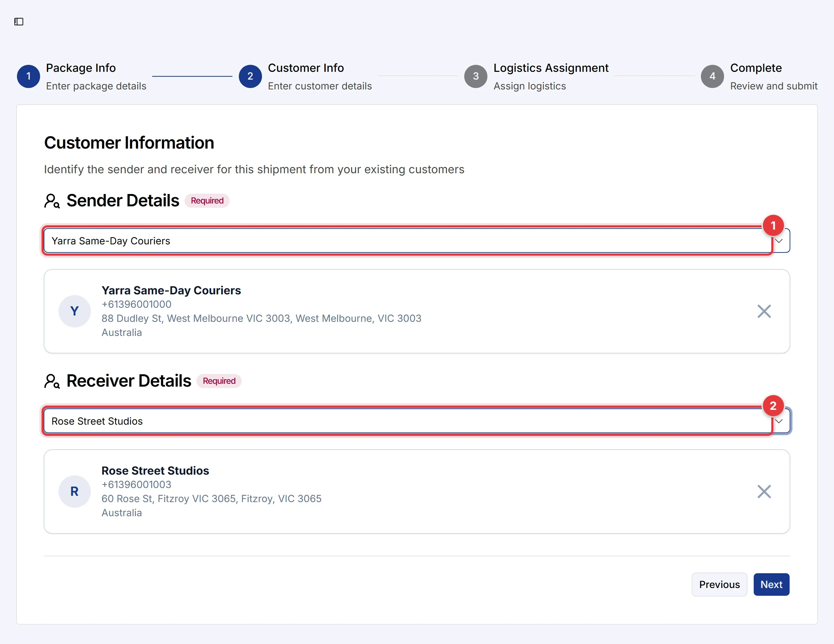Screen dimensions: 834x644
Task: Click the Rose Street Studios receiver field
Action: click(417, 421)
